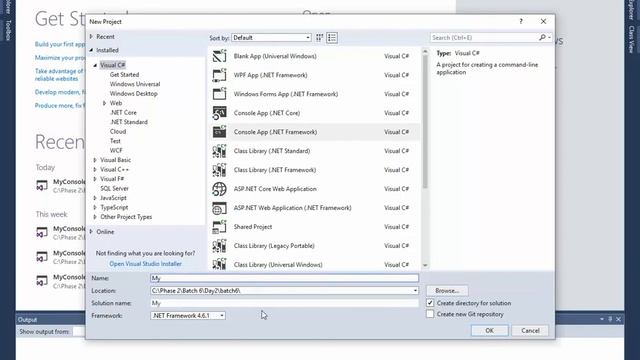Expand the Online tree node
640x360 pixels.
[x=91, y=232]
